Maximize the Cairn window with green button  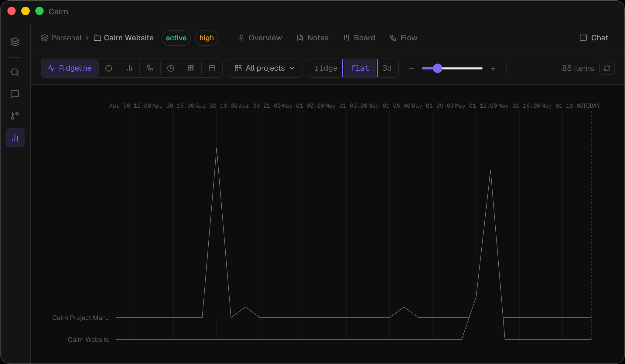tap(39, 11)
